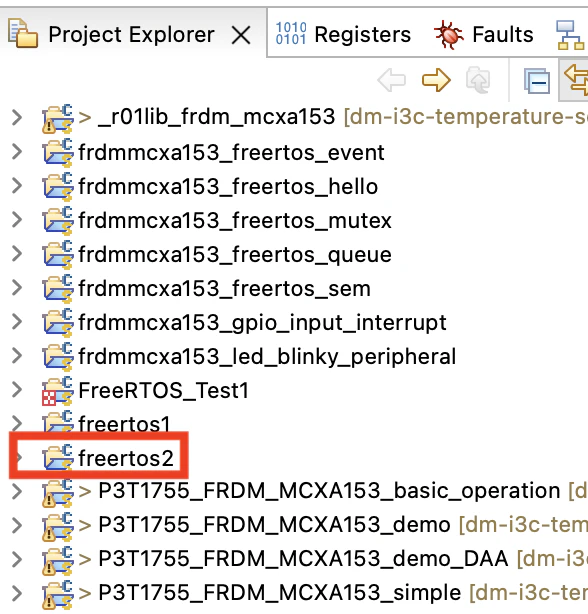The width and height of the screenshot is (588, 614).
Task: Expand the frdmmcxa153_freertos_mutex project
Action: pyautogui.click(x=16, y=220)
